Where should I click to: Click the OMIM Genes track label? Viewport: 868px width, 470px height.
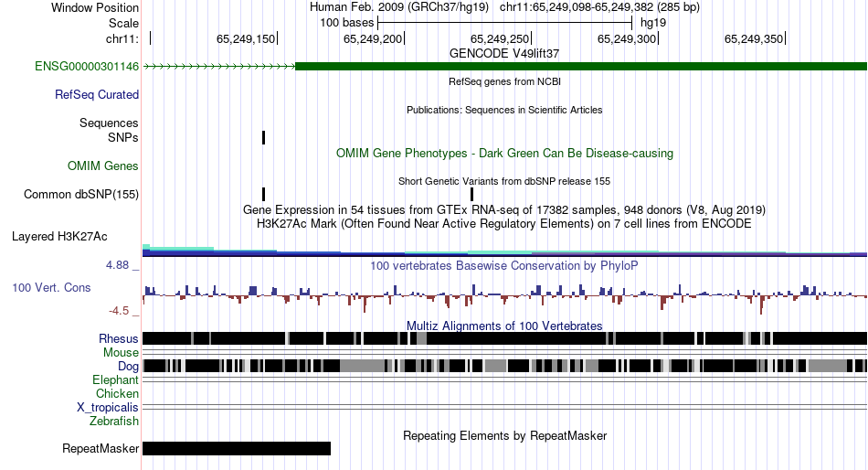[x=103, y=166]
